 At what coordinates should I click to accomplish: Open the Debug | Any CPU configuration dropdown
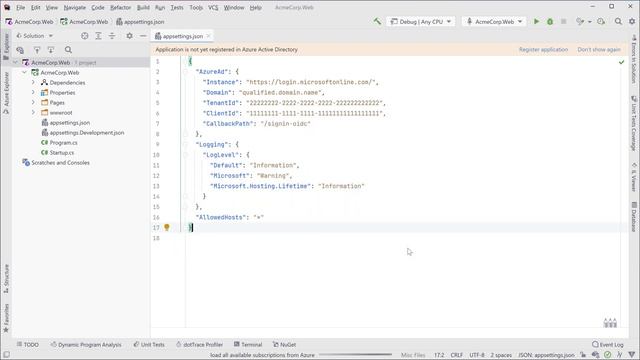coord(421,22)
